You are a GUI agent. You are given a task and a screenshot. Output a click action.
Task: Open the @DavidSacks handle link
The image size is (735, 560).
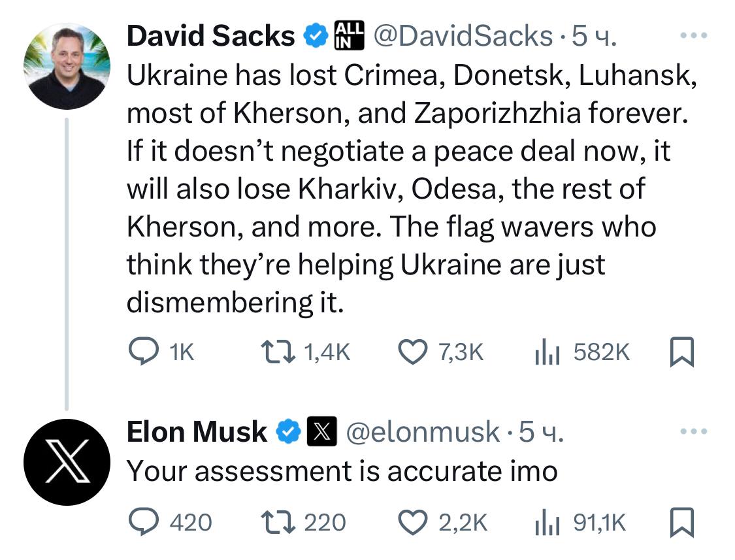[462, 36]
